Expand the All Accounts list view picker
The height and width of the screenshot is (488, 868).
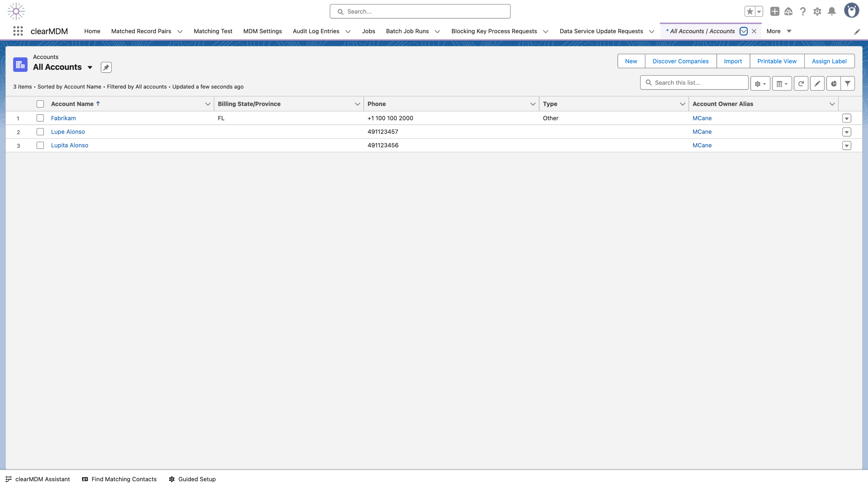(x=90, y=67)
